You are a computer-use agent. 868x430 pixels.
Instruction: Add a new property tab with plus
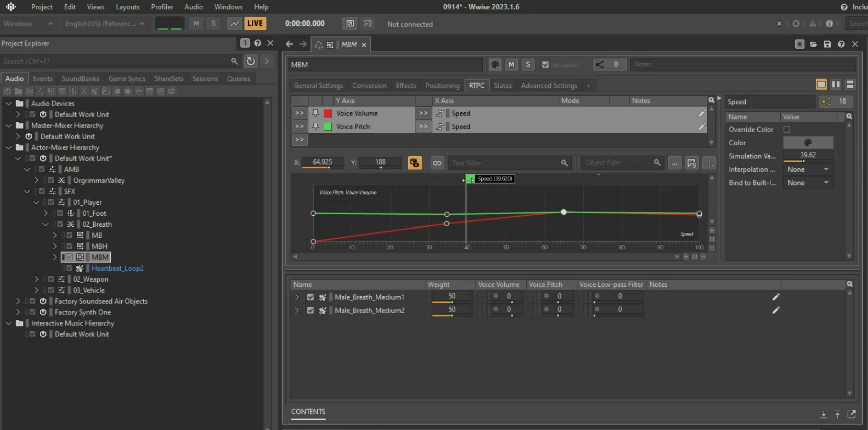point(588,86)
